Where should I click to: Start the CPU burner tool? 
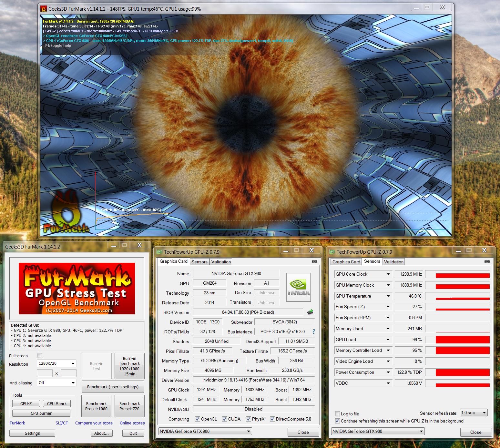41,413
